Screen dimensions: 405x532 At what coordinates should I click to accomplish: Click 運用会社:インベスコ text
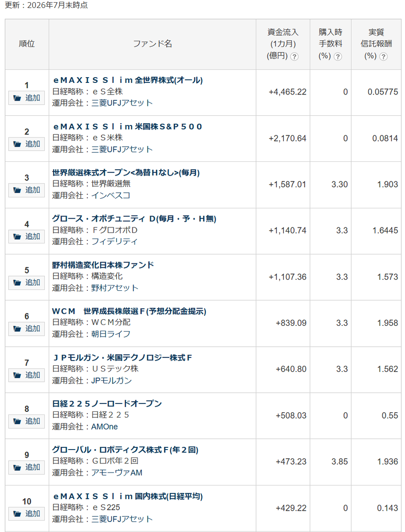point(91,195)
